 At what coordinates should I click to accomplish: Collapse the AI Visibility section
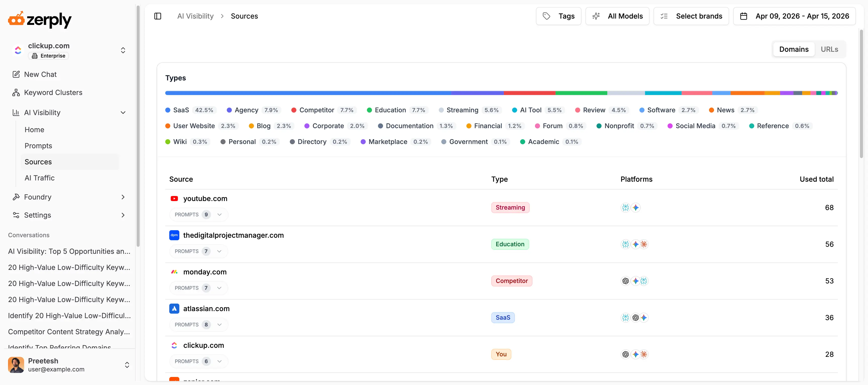click(123, 113)
